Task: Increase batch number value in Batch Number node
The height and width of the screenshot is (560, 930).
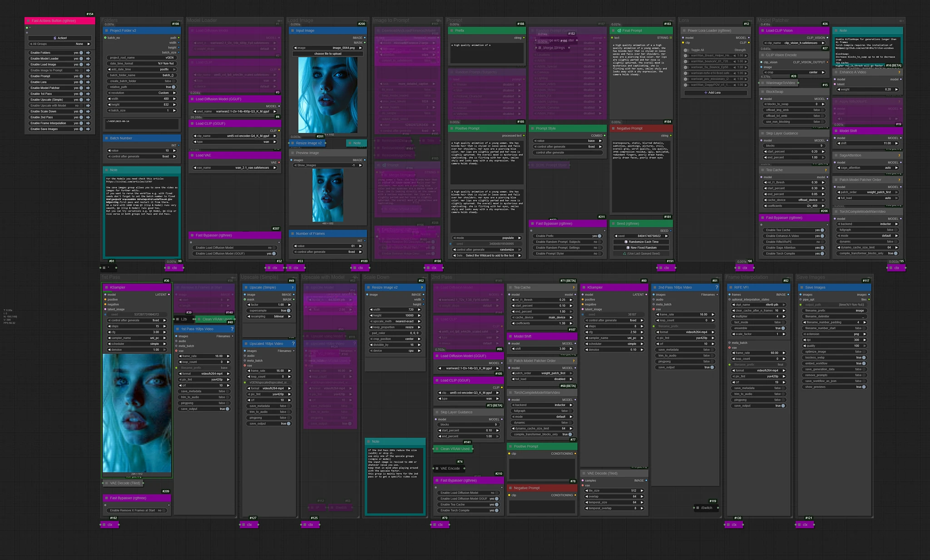Action: pos(175,151)
